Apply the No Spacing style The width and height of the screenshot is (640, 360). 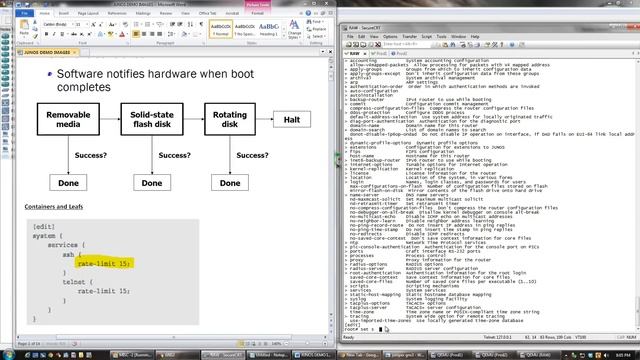244,29
